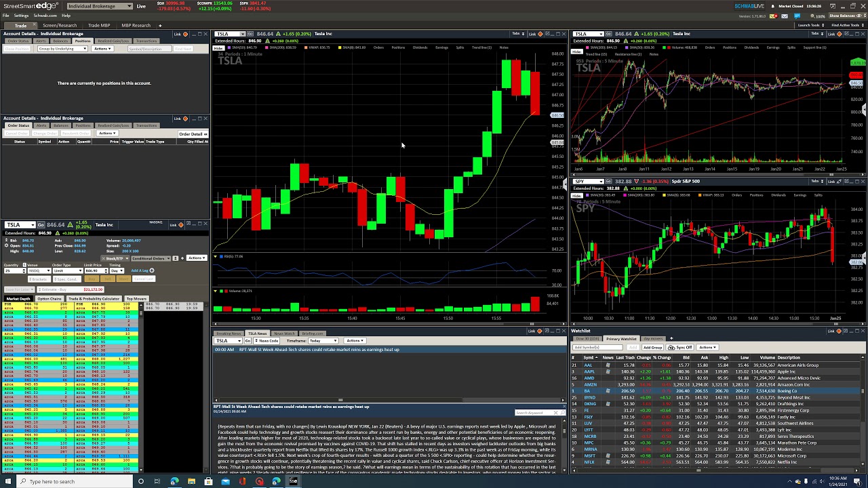Screen dimensions: 868x488
Task: Select the Option Chains tab
Action: click(x=50, y=299)
